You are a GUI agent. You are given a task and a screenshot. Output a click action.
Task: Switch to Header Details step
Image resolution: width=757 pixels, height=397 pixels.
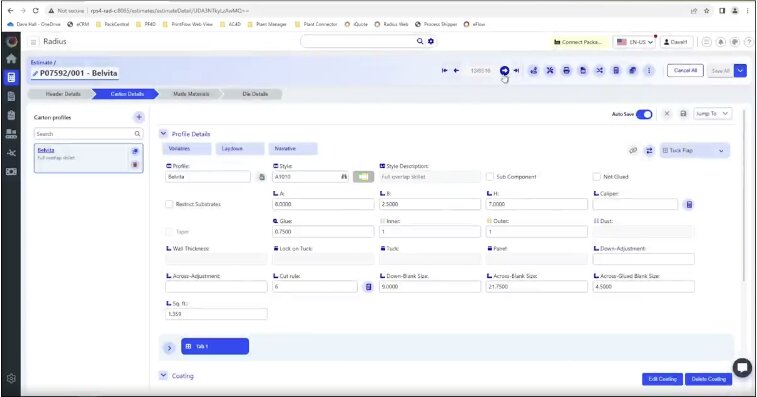(63, 94)
